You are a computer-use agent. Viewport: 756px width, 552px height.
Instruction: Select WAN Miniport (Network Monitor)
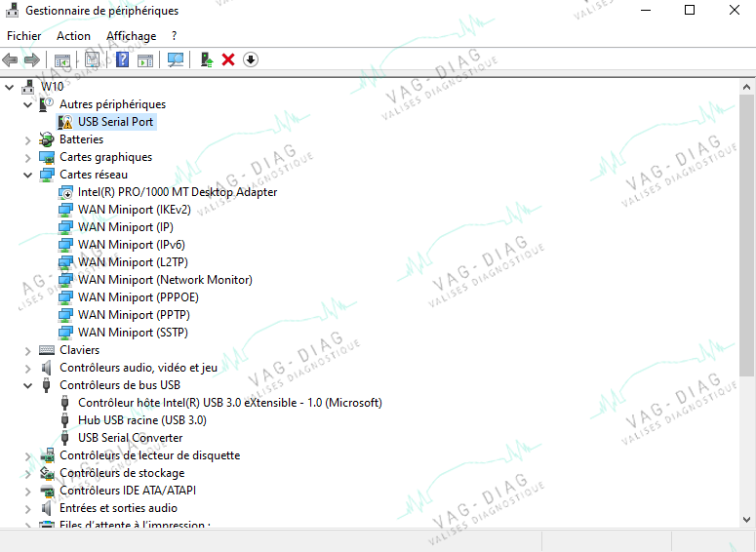coord(165,280)
